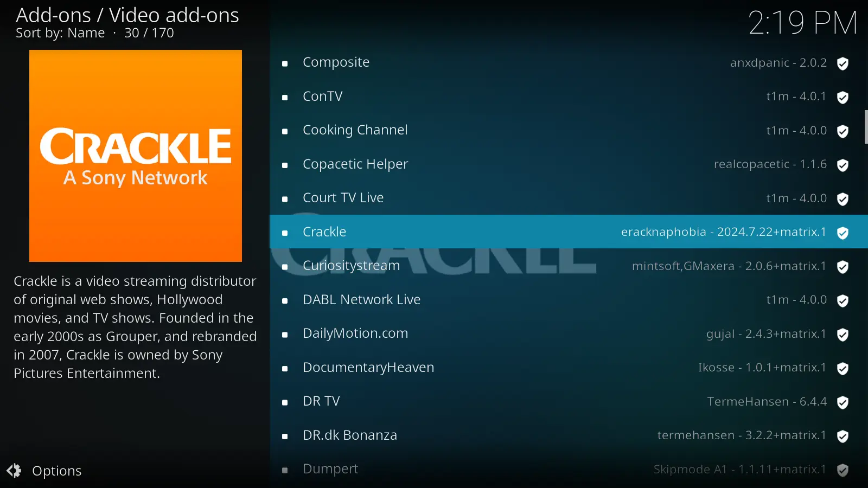
Task: Click the Add-ons / Video add-ons heading
Action: pyautogui.click(x=127, y=15)
